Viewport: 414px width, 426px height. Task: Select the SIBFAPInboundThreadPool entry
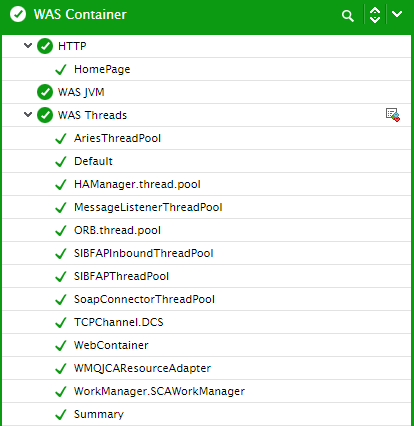[144, 253]
